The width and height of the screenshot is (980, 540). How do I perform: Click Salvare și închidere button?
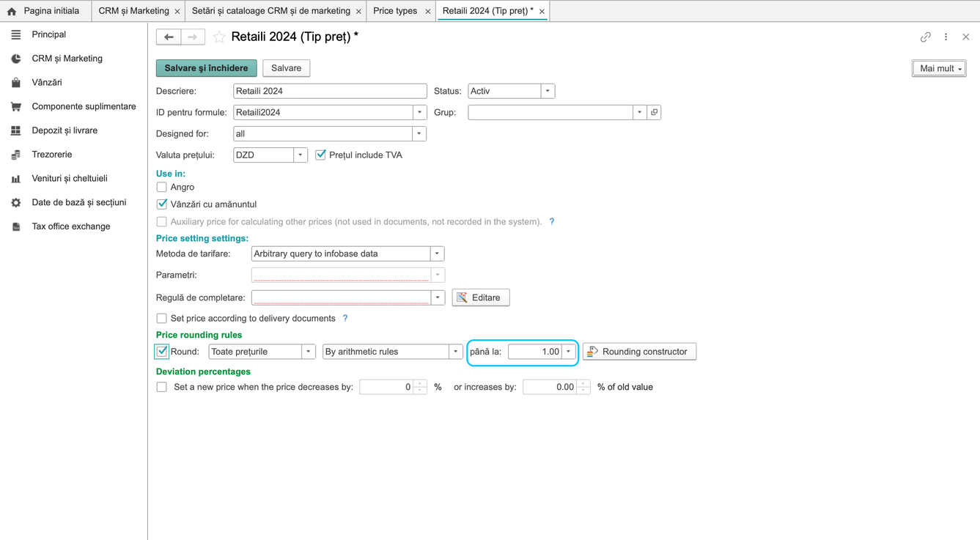[207, 68]
